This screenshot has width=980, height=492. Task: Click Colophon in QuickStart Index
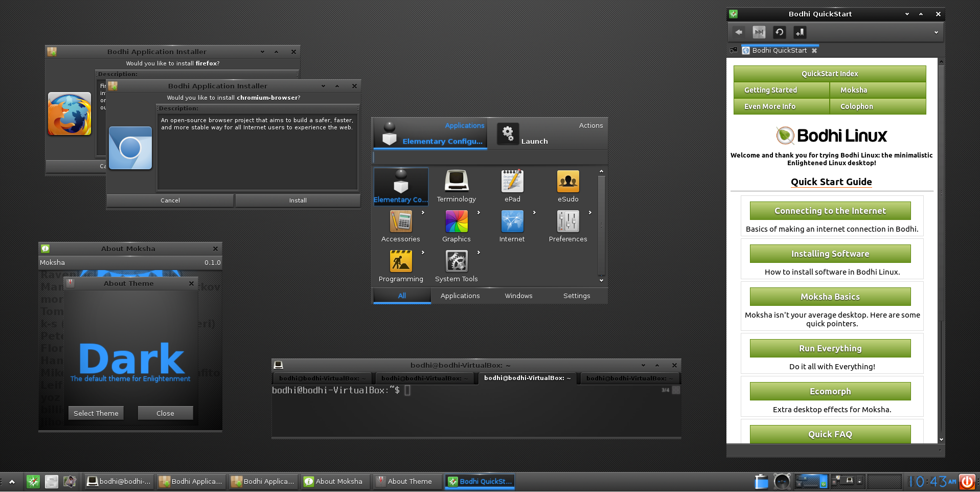(x=878, y=106)
